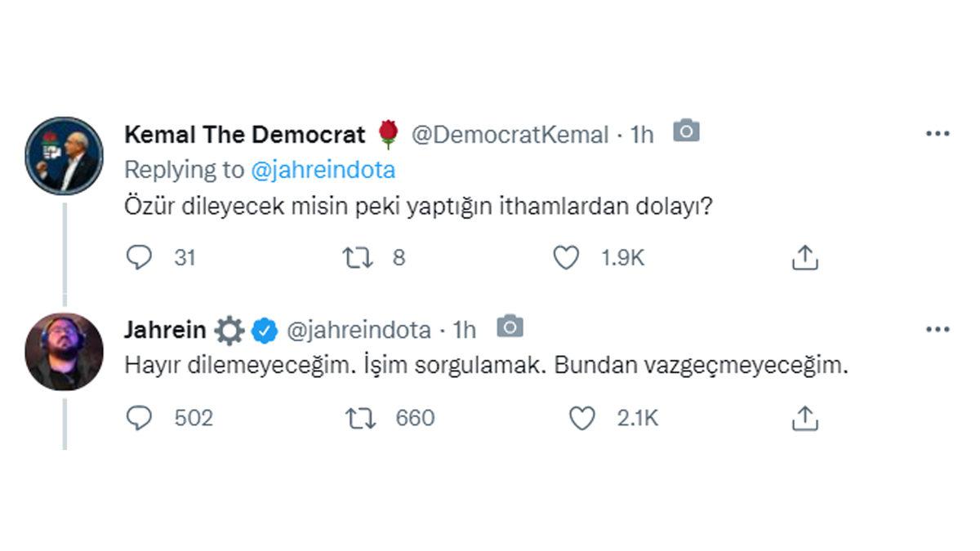The width and height of the screenshot is (980, 551).
Task: Click the reply icon on Jahrein's tweet
Action: tap(140, 418)
